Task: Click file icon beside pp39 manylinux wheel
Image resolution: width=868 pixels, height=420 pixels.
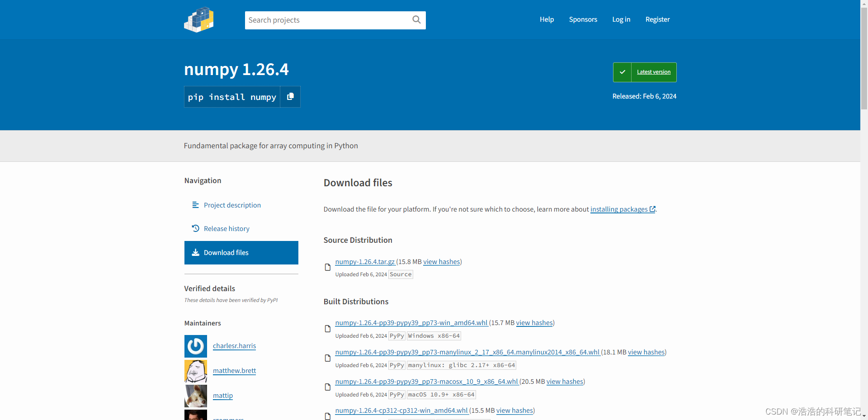Action: [328, 358]
